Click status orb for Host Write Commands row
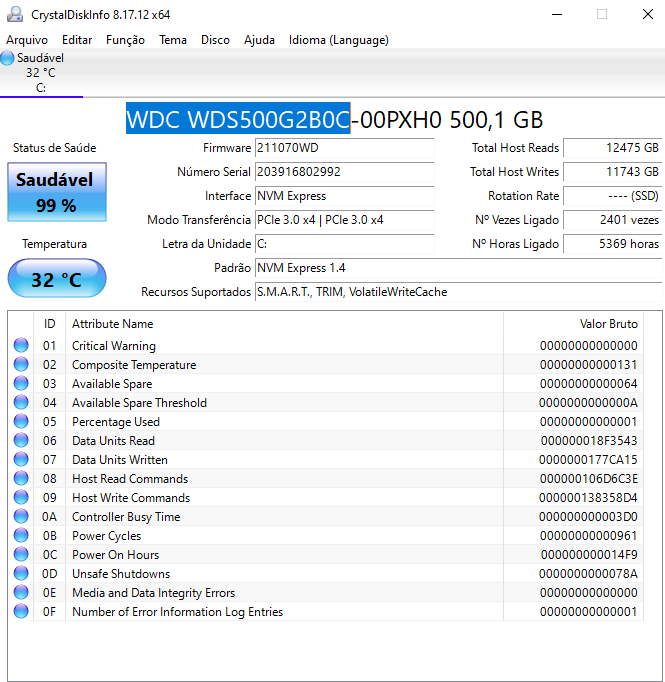Viewport: 665px width, 682px height. pos(21,497)
